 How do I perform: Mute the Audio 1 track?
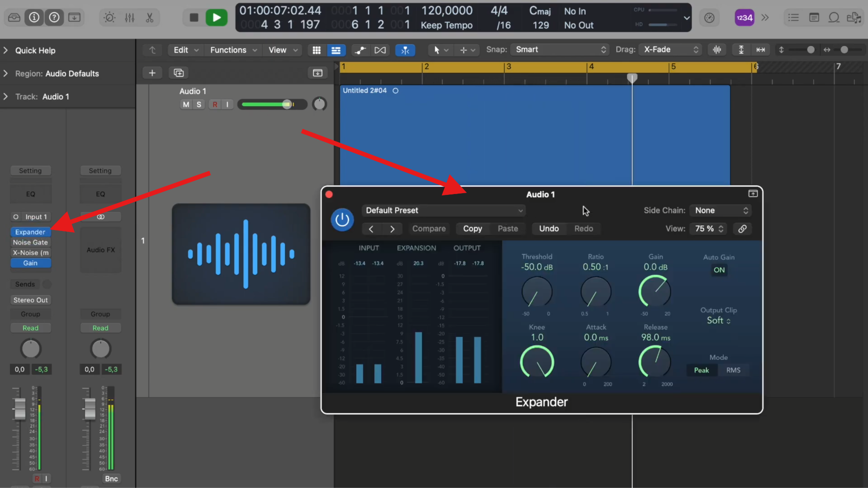click(x=186, y=104)
